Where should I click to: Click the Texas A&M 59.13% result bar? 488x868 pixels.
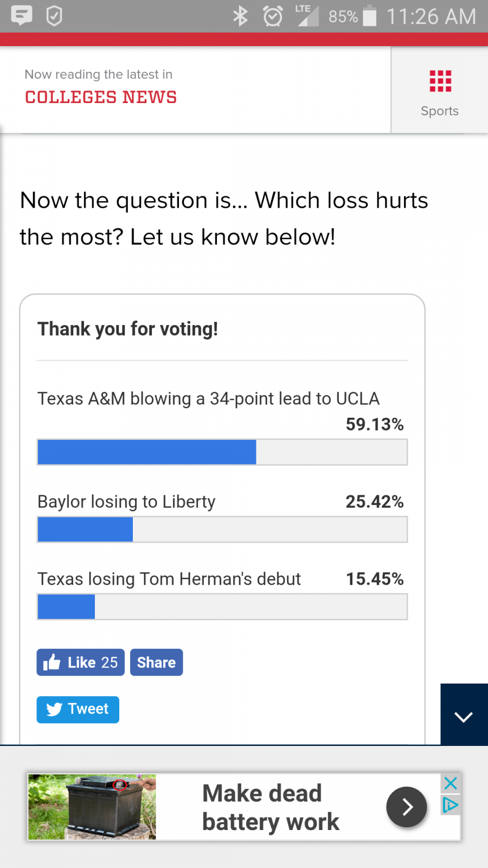(222, 452)
